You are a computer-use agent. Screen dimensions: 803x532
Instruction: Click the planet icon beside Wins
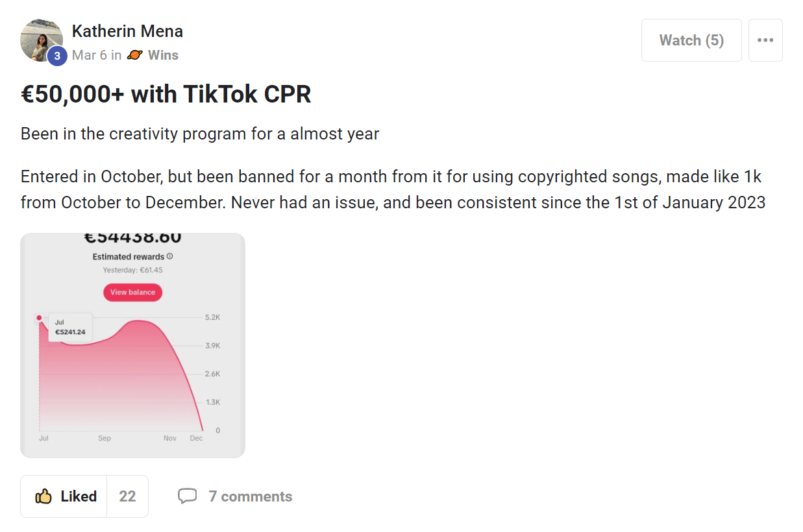coord(134,55)
